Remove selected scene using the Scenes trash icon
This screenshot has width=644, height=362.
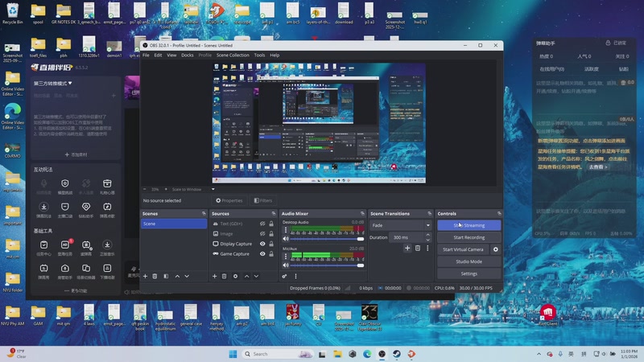155,276
